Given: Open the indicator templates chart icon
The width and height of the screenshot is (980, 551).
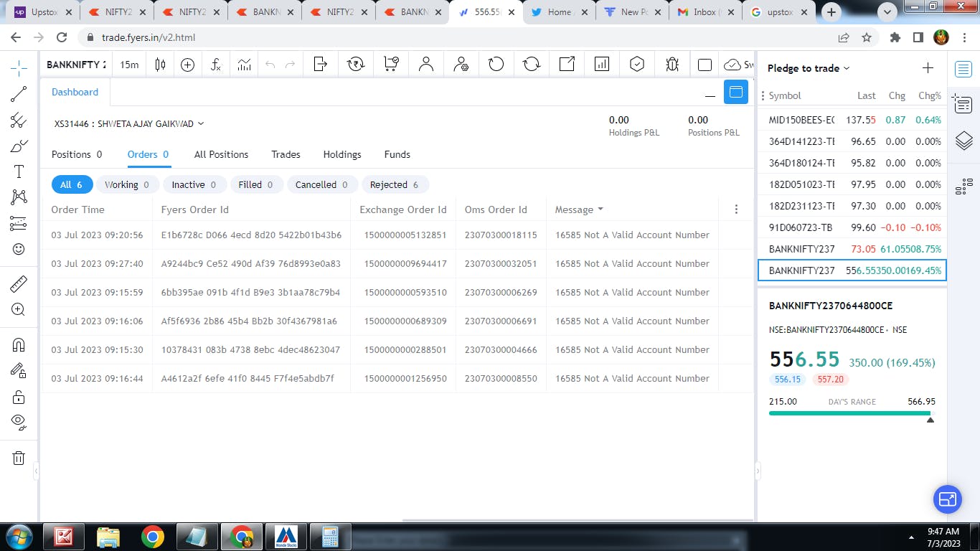Looking at the screenshot, I should [245, 65].
